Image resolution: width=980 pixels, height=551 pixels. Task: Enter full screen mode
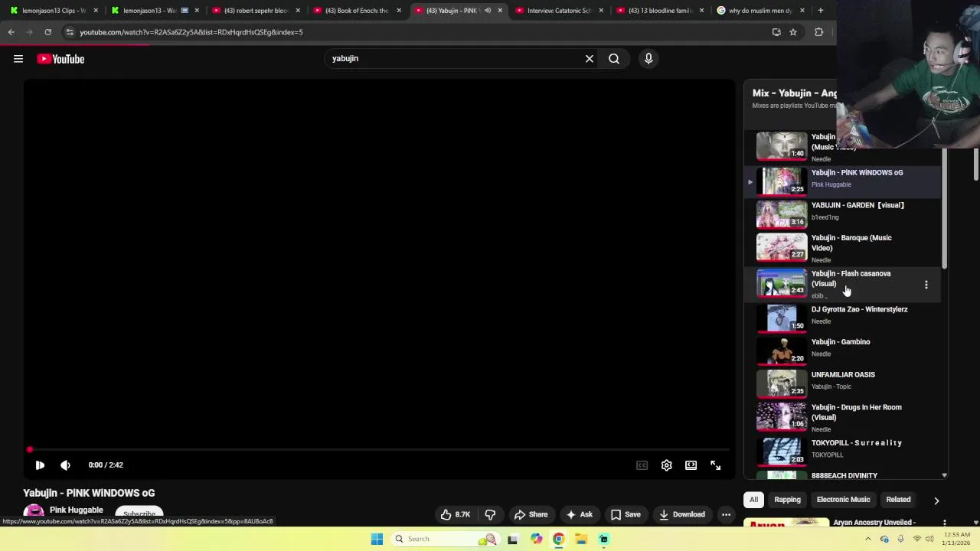click(x=715, y=465)
